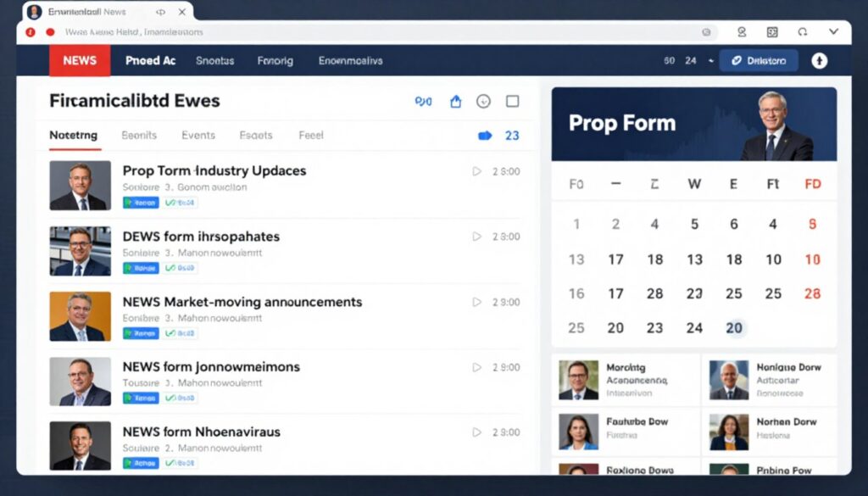Click blue tag under NEWS form Nhoenaviraus
868x496 pixels.
coord(141,463)
